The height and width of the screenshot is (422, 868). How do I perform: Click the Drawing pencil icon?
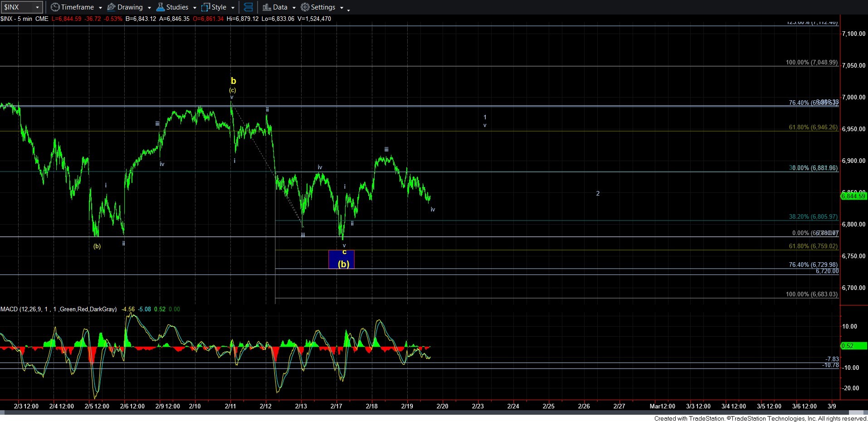[112, 7]
